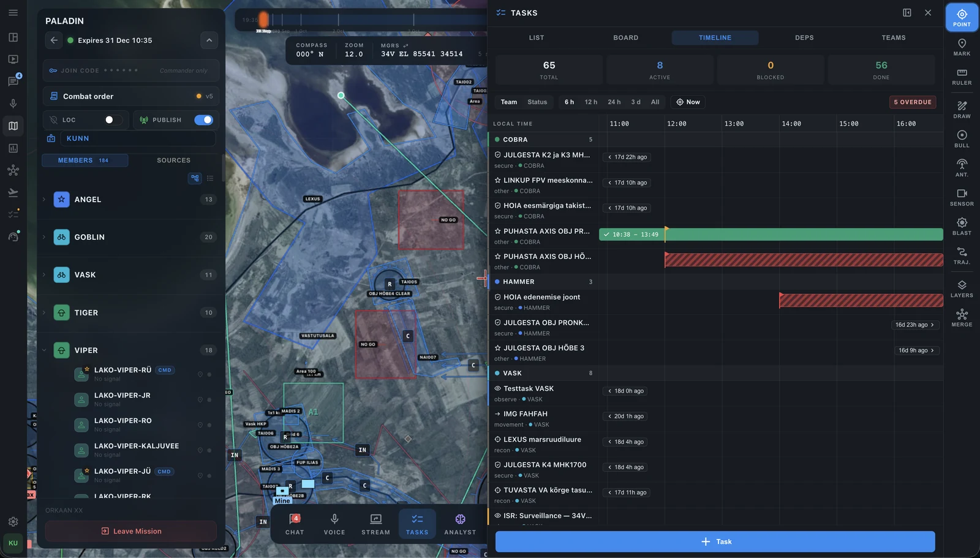Collapse the HAMMER timeline group
The height and width of the screenshot is (558, 980).
click(x=543, y=282)
